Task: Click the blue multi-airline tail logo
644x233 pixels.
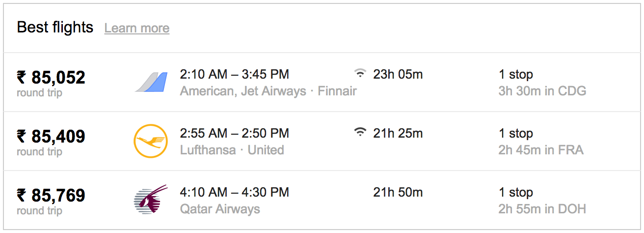Action: 151,82
